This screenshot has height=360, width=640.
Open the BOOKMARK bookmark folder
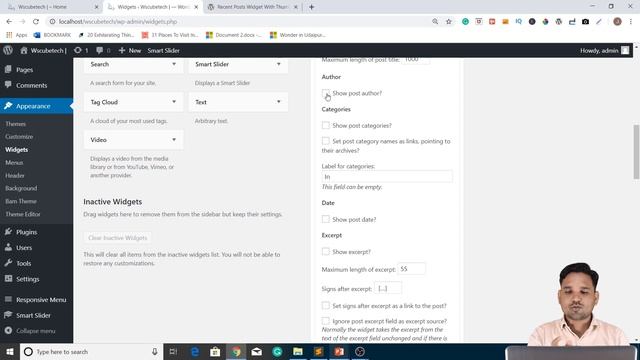coord(52,35)
